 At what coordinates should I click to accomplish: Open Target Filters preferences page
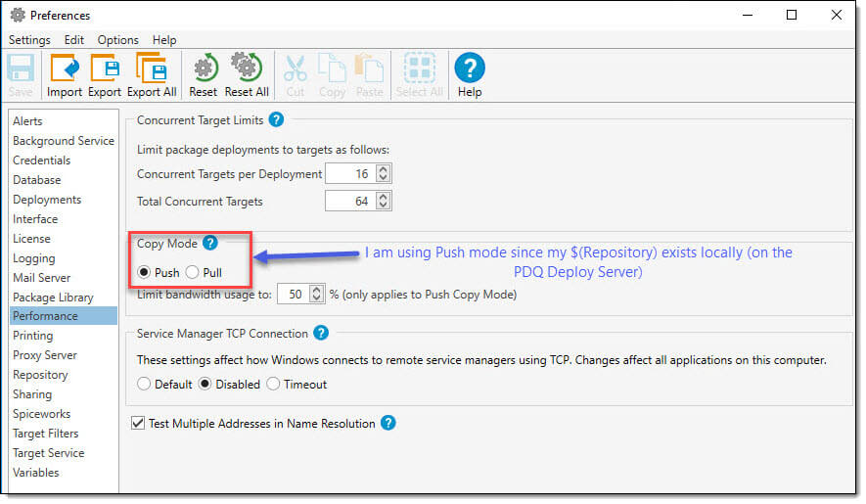point(64,434)
